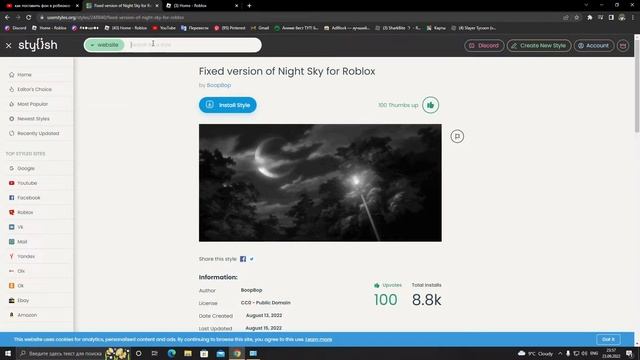Viewport: 640px width, 360px height.
Task: Open the Discord bookmark
Action: pyautogui.click(x=15, y=28)
